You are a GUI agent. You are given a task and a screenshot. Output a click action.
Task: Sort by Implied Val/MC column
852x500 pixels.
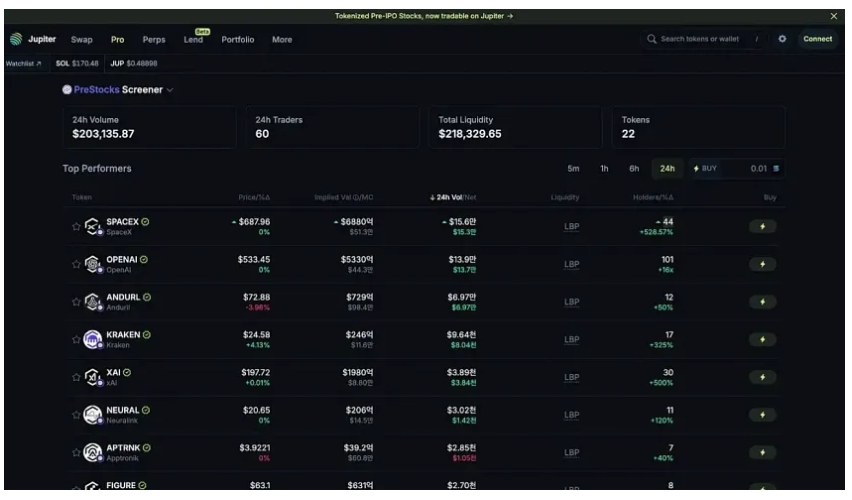pyautogui.click(x=343, y=197)
